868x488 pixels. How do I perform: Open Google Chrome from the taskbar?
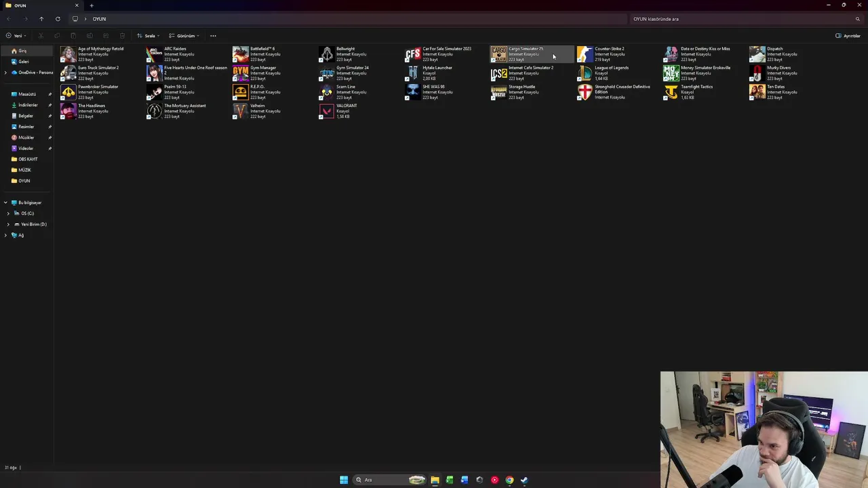(509, 480)
